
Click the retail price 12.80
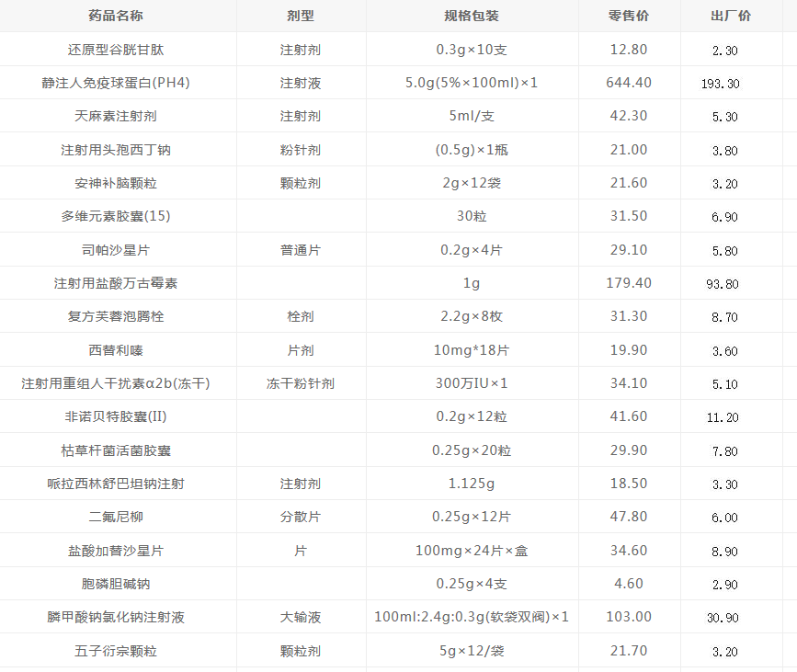point(629,50)
